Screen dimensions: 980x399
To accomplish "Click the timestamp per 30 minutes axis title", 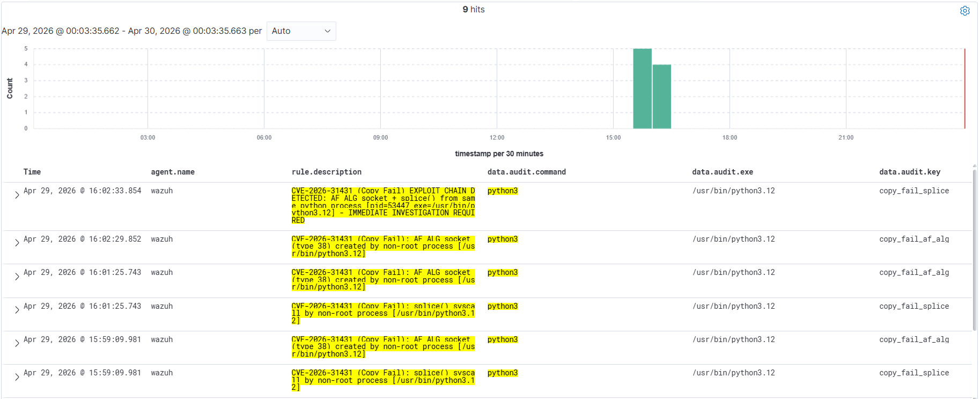I will [499, 154].
